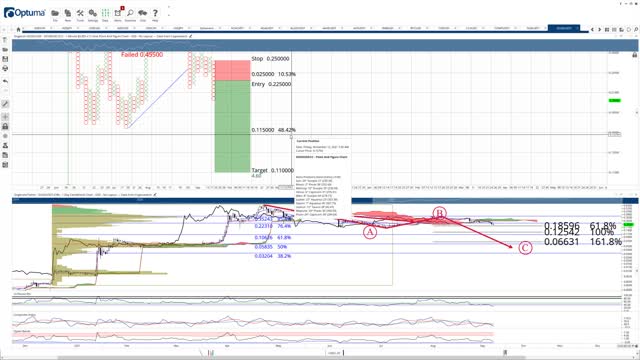Select the pencil drawing tool in sidebar
Viewport: 640px width, 360px height.
click(5, 104)
